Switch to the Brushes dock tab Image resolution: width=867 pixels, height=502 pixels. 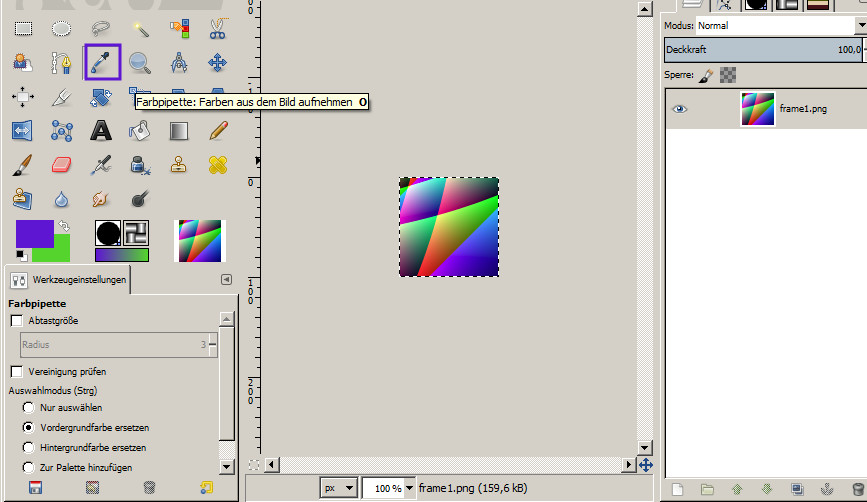(756, 5)
